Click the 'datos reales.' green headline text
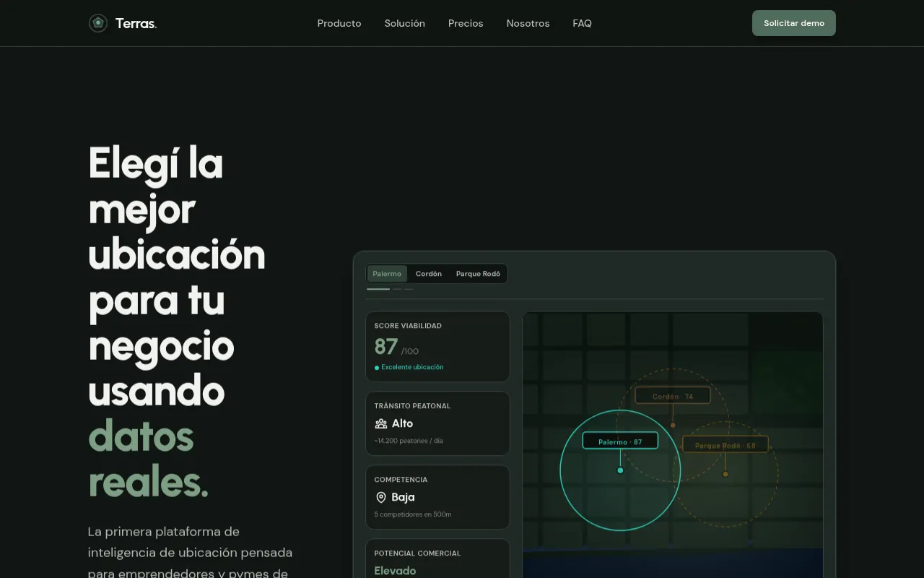Image resolution: width=924 pixels, height=578 pixels. 148,460
